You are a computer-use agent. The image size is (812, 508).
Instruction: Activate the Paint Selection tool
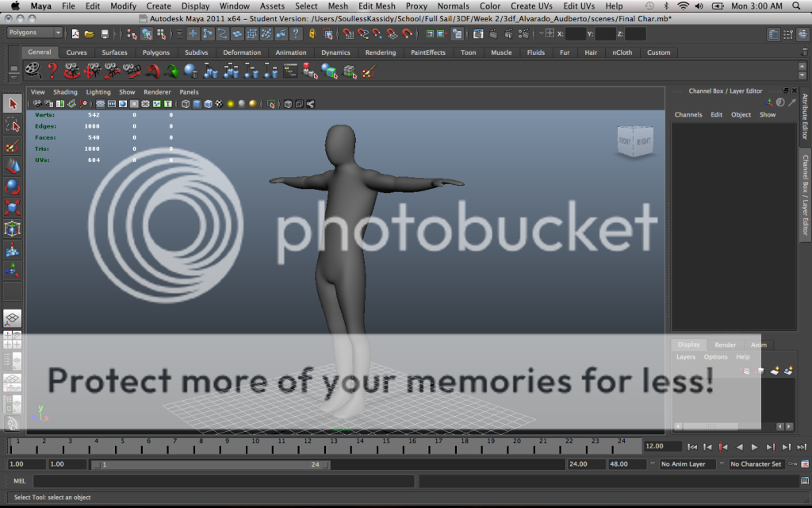[13, 146]
